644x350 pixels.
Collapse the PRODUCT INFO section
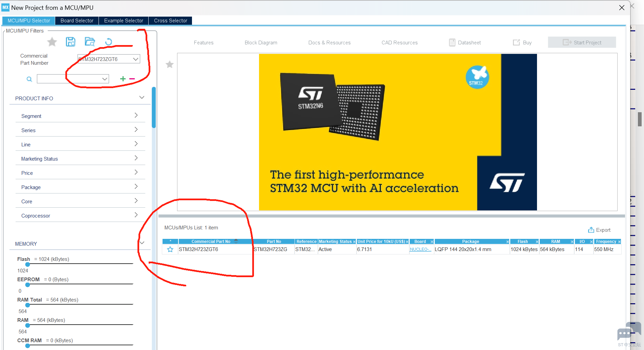(142, 98)
